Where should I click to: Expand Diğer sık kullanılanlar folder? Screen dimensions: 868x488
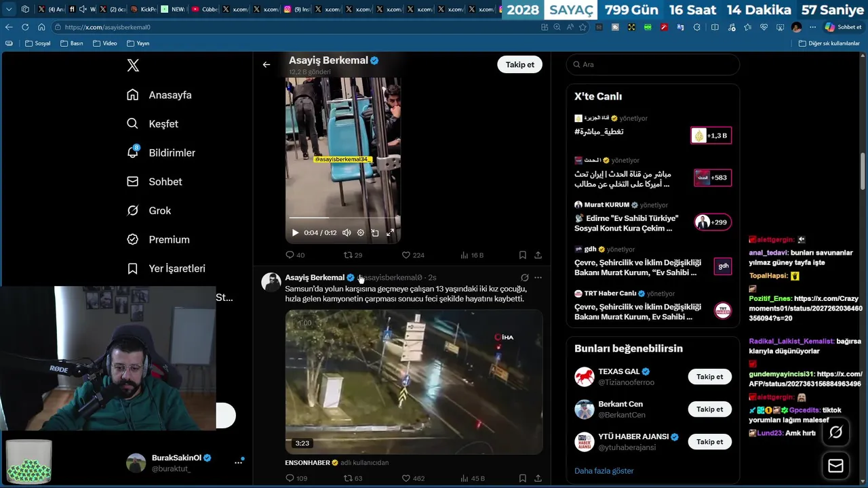(x=829, y=43)
